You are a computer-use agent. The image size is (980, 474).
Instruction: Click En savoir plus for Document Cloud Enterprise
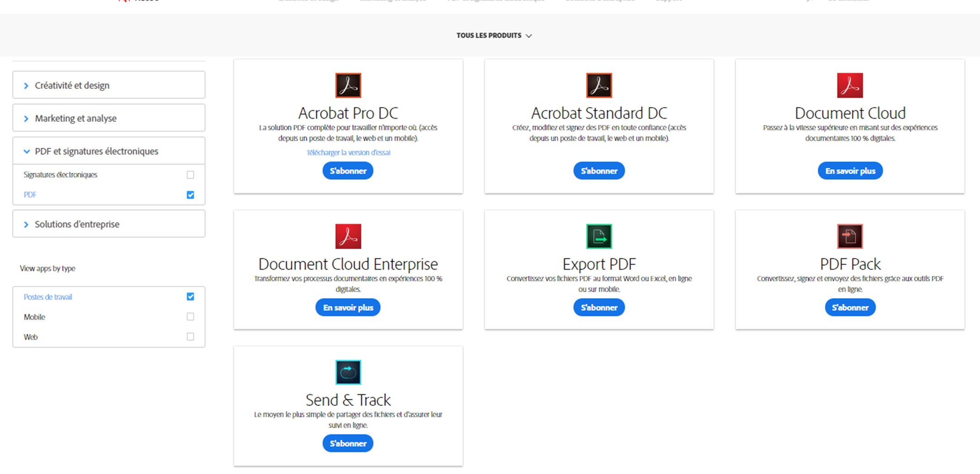[x=348, y=307]
